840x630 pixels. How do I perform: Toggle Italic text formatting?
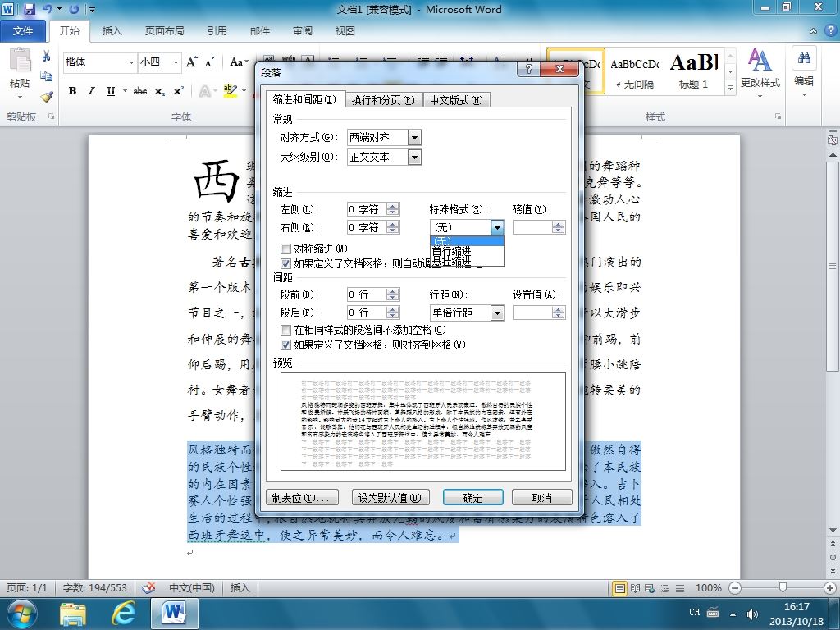(91, 91)
